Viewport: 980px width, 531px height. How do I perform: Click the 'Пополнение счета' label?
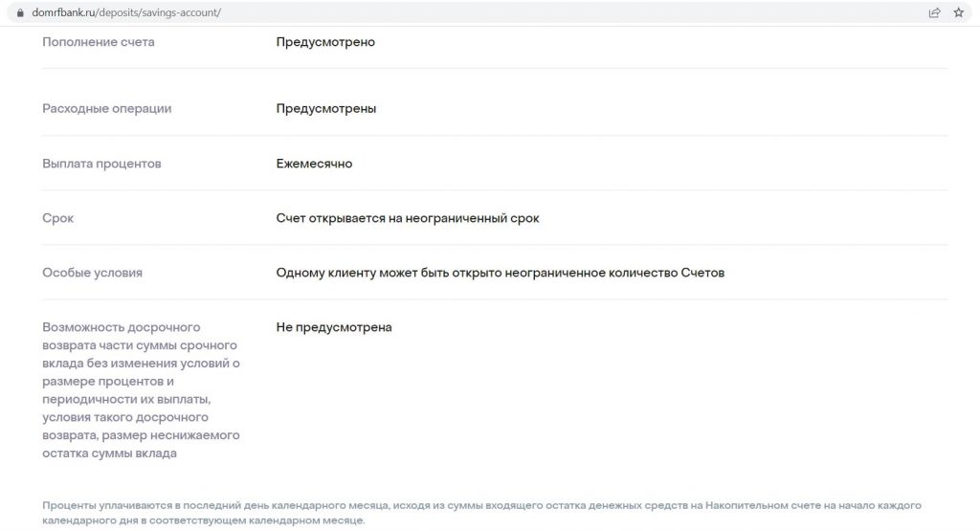pos(99,42)
